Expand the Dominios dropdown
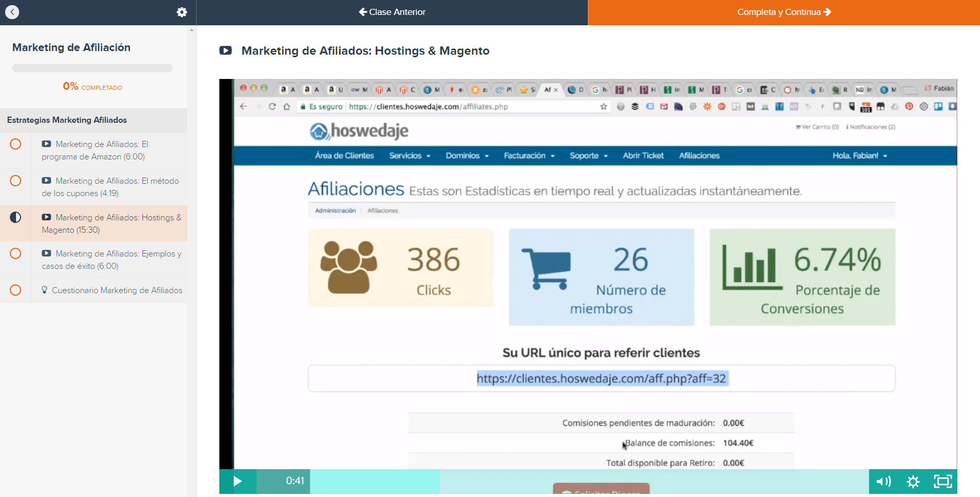 pyautogui.click(x=467, y=155)
